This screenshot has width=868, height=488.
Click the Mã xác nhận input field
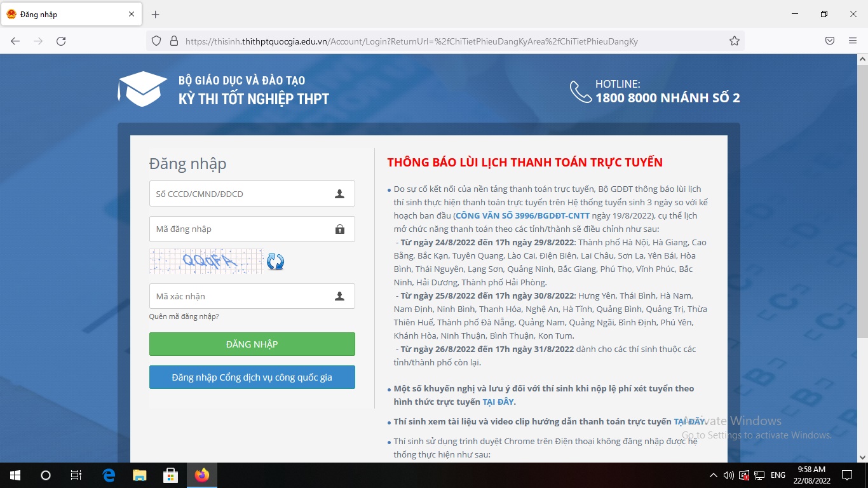241,296
